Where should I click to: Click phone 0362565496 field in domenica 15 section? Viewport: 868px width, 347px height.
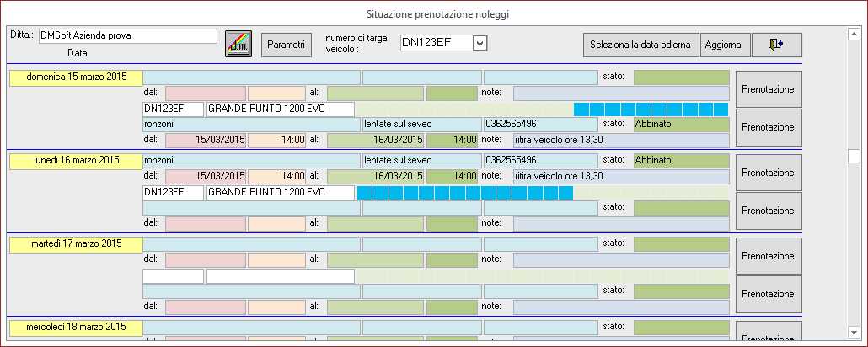(541, 125)
